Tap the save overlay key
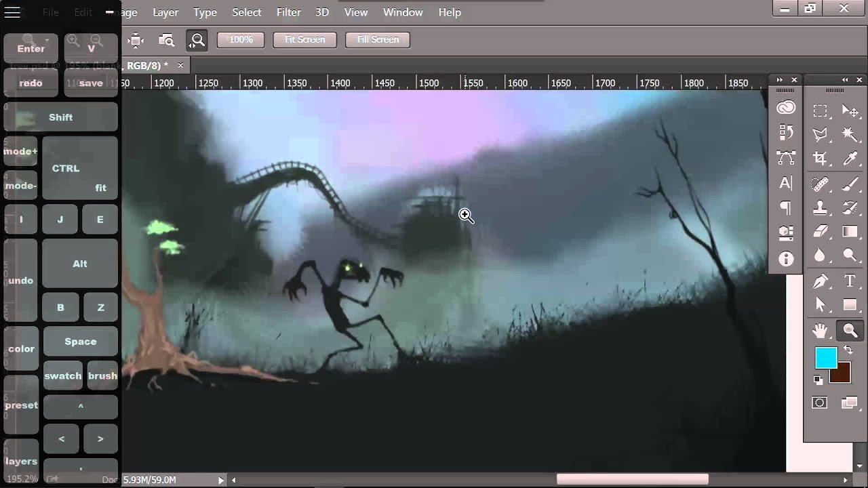Viewport: 868px width, 488px height. [91, 83]
